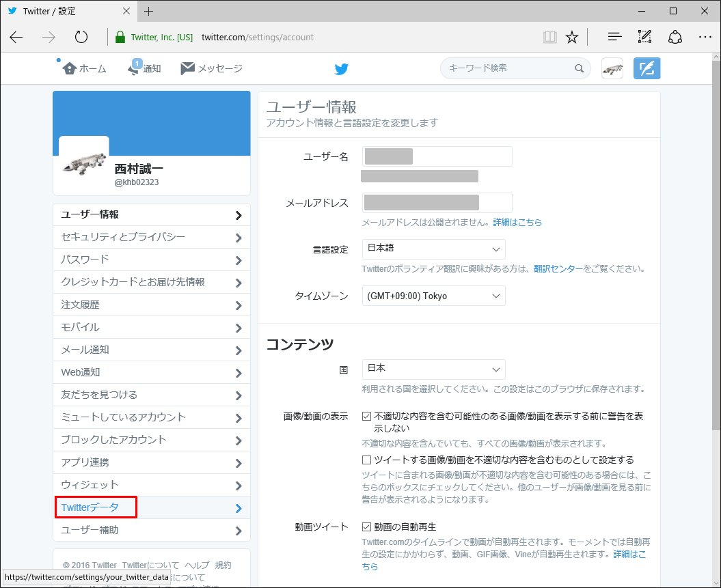Click the 規約 footer link

coord(223,565)
